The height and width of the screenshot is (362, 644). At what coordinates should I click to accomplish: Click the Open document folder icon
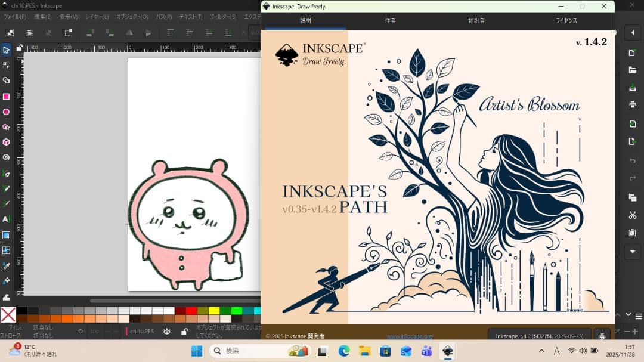(633, 70)
